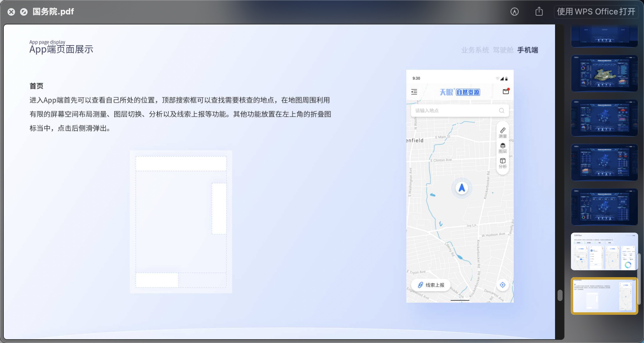Click the full-screen toggle icon beside close

tap(24, 12)
